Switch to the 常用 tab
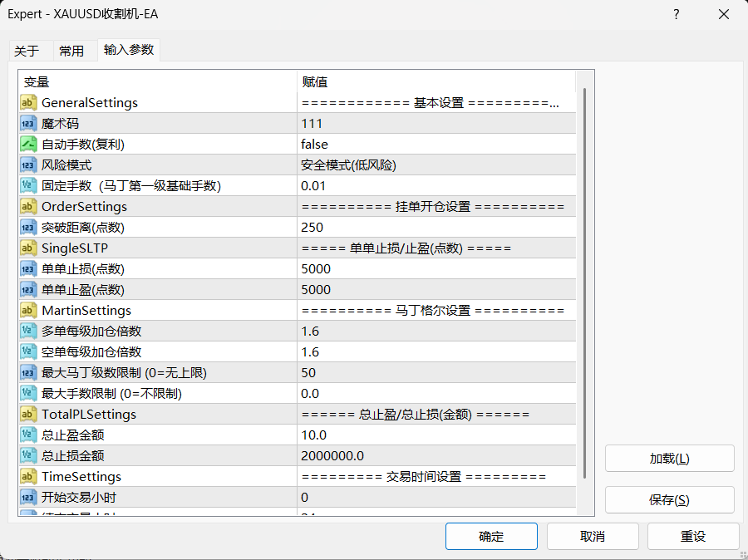 point(71,51)
